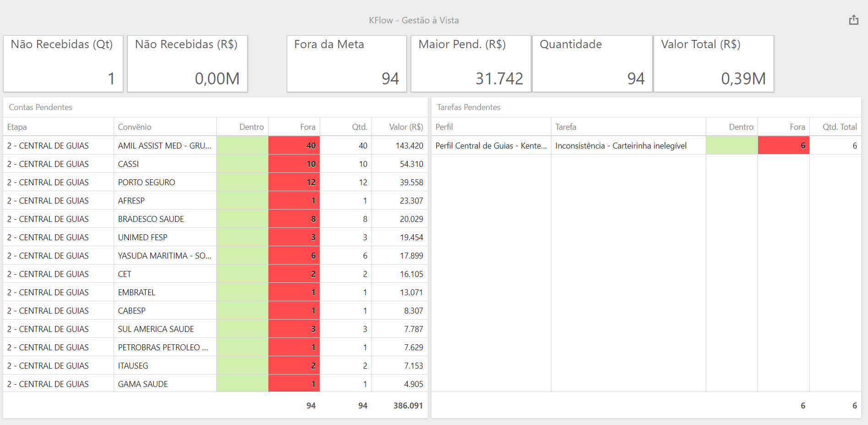Click the Quantidade KPI card

point(592,64)
